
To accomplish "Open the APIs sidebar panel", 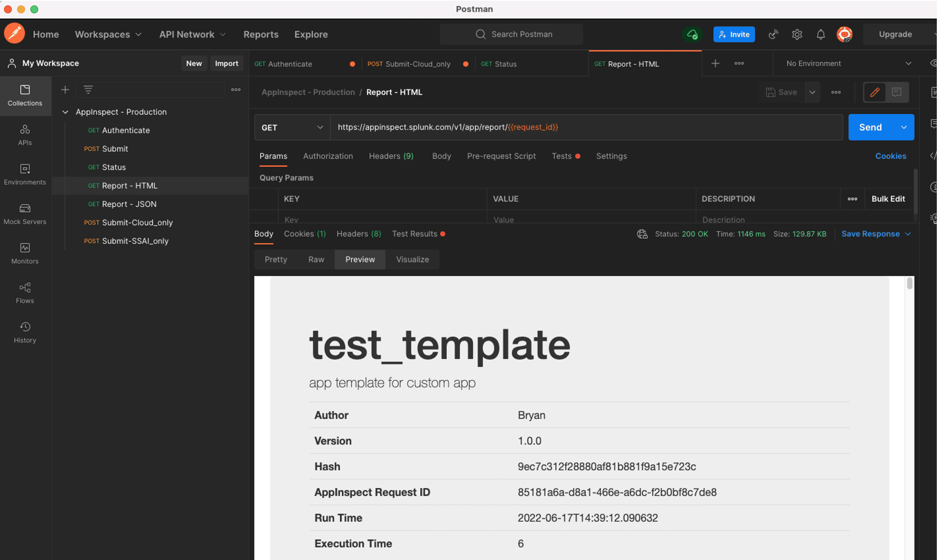I will point(25,135).
